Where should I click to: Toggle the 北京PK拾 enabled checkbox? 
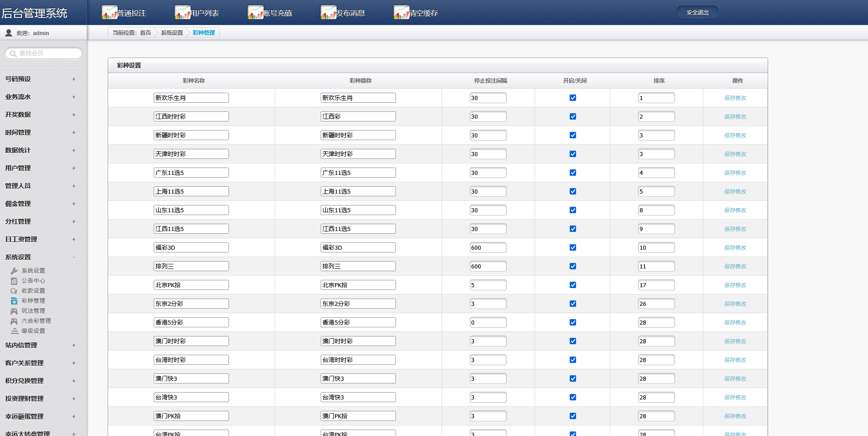[573, 285]
